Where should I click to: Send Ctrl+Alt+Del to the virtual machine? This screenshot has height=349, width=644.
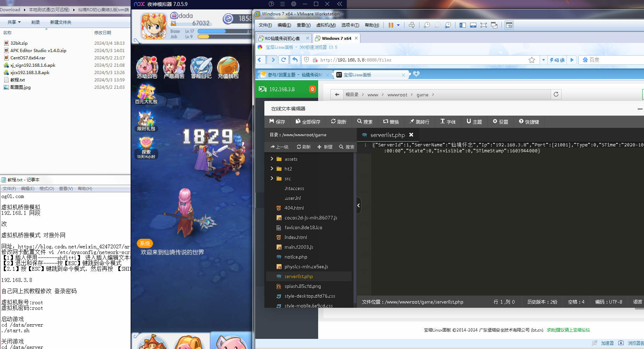tap(412, 25)
